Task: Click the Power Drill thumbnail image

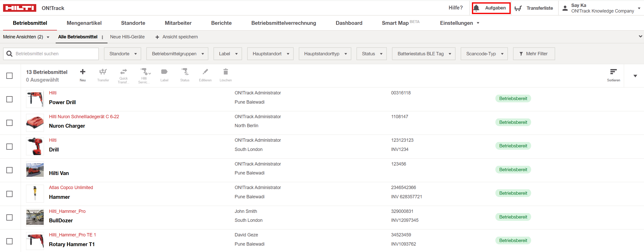Action: pyautogui.click(x=35, y=99)
